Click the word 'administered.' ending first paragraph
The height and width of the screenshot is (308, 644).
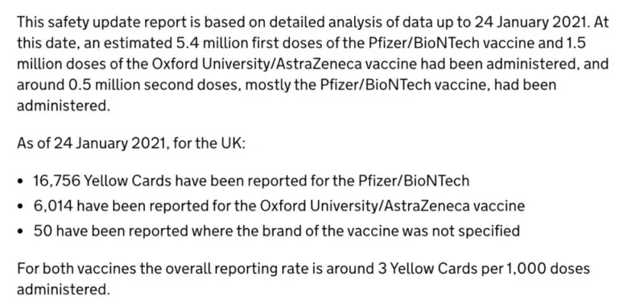click(x=64, y=106)
